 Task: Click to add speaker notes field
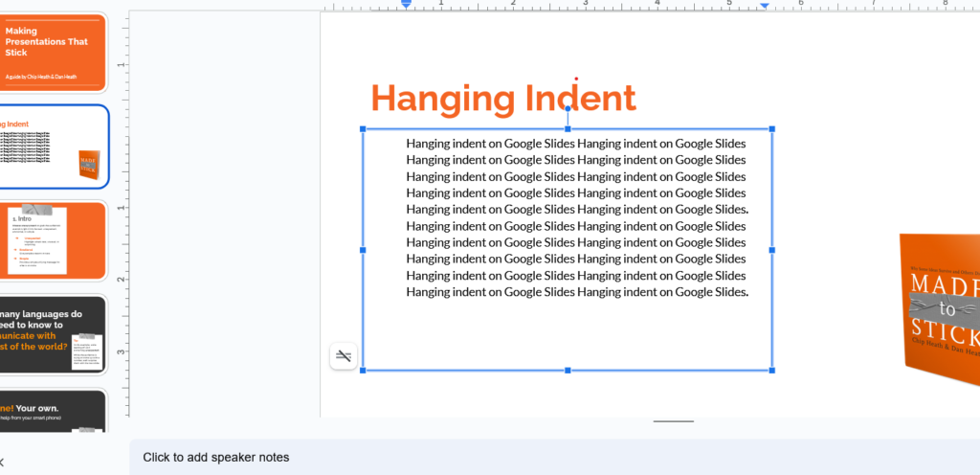(x=554, y=458)
